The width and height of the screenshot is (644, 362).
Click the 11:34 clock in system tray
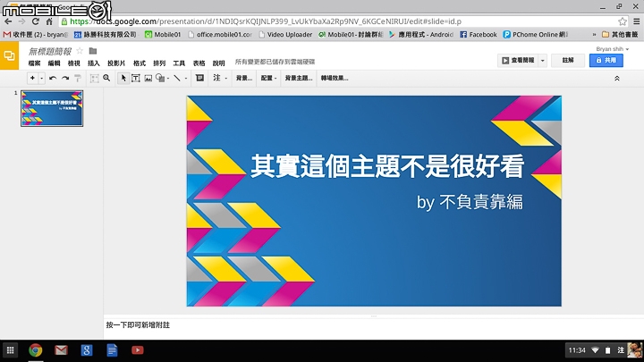coord(577,350)
